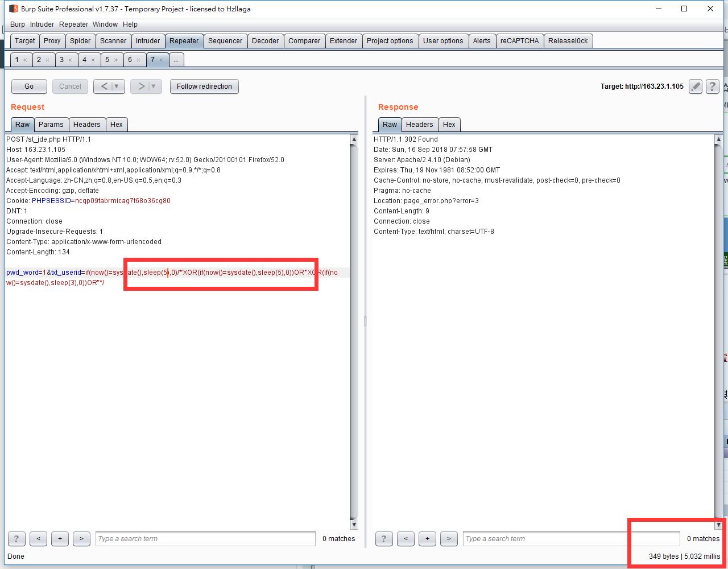Click the Go button to send request
This screenshot has width=728, height=569.
tap(29, 86)
